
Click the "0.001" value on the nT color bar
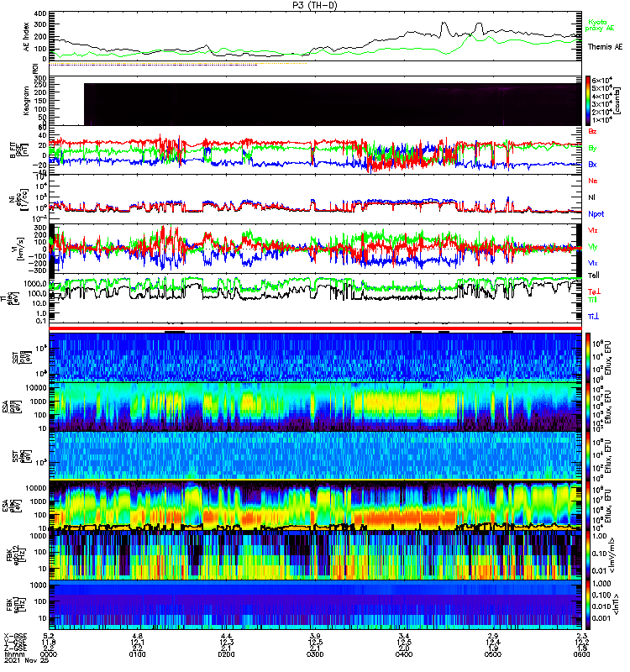click(601, 618)
